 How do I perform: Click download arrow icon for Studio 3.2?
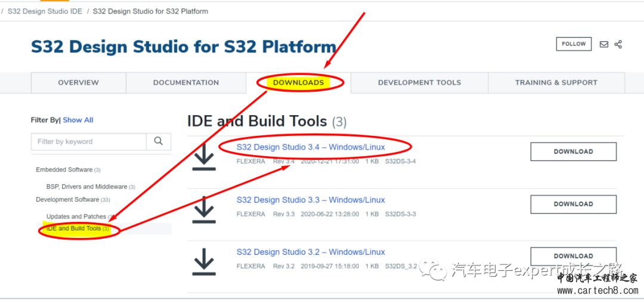point(204,262)
